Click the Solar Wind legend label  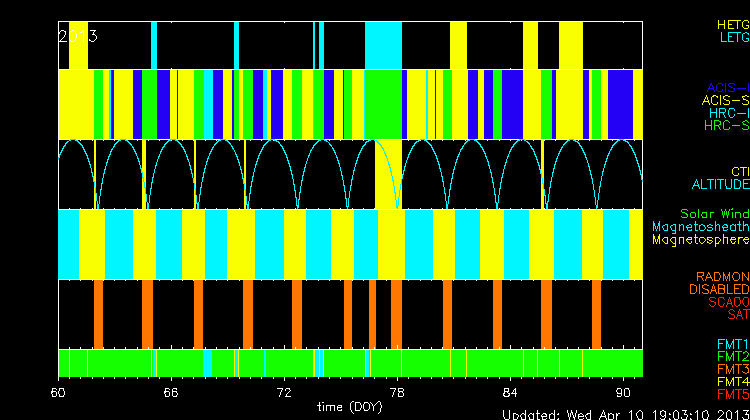tap(714, 214)
